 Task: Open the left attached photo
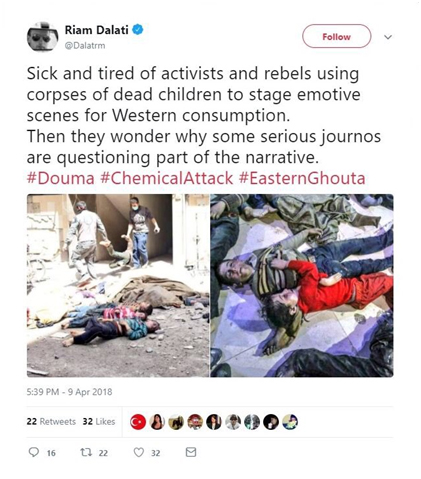(118, 286)
